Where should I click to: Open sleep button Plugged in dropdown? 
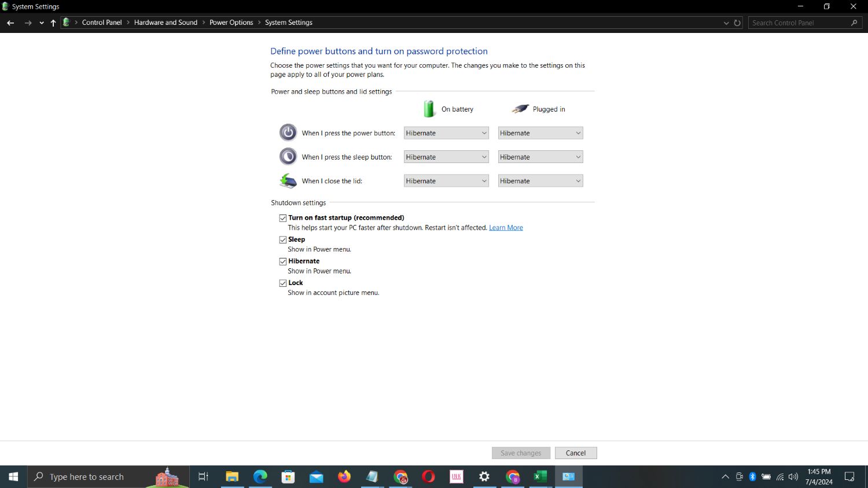tap(540, 157)
